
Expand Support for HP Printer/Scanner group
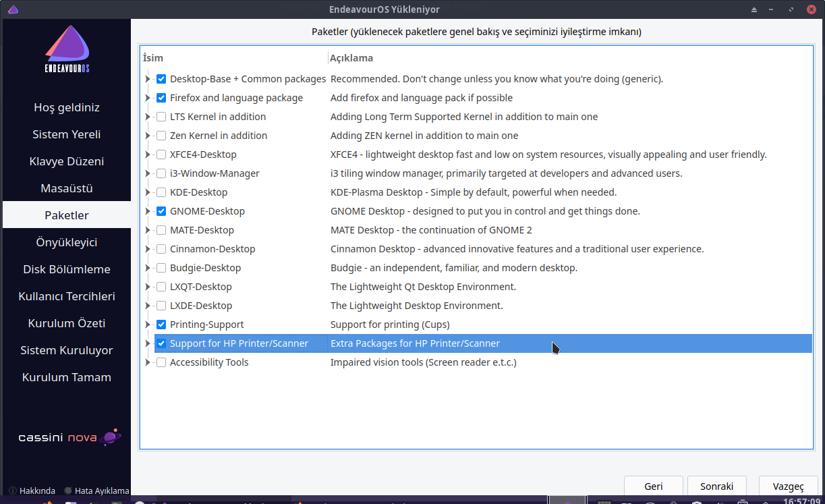coord(148,343)
